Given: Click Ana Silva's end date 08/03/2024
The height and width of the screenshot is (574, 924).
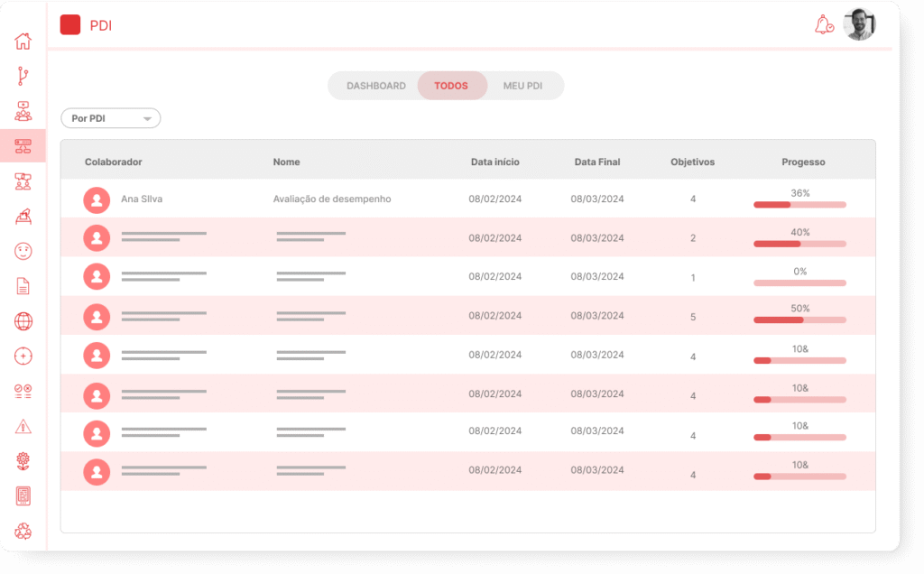Looking at the screenshot, I should [x=597, y=199].
